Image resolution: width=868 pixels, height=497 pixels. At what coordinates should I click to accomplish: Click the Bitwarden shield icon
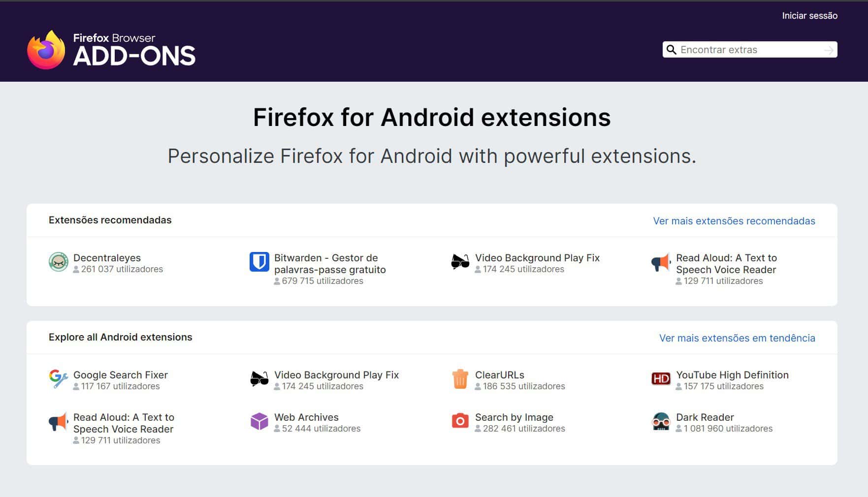[259, 262]
